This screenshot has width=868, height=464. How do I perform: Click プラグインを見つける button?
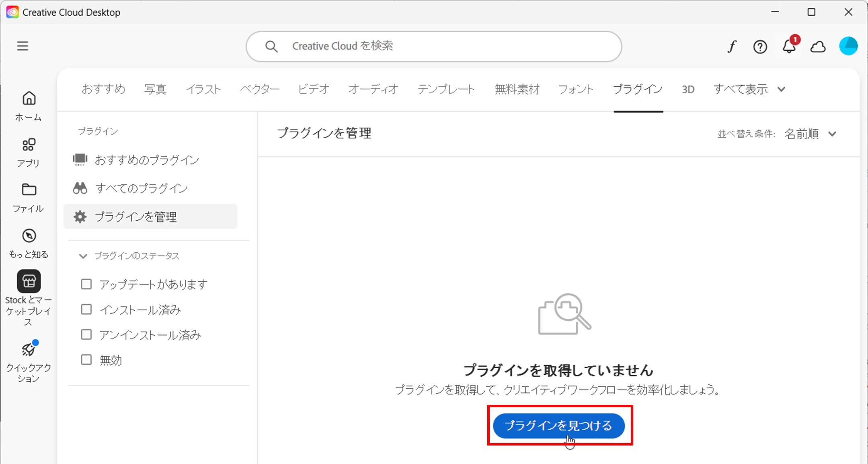(558, 425)
